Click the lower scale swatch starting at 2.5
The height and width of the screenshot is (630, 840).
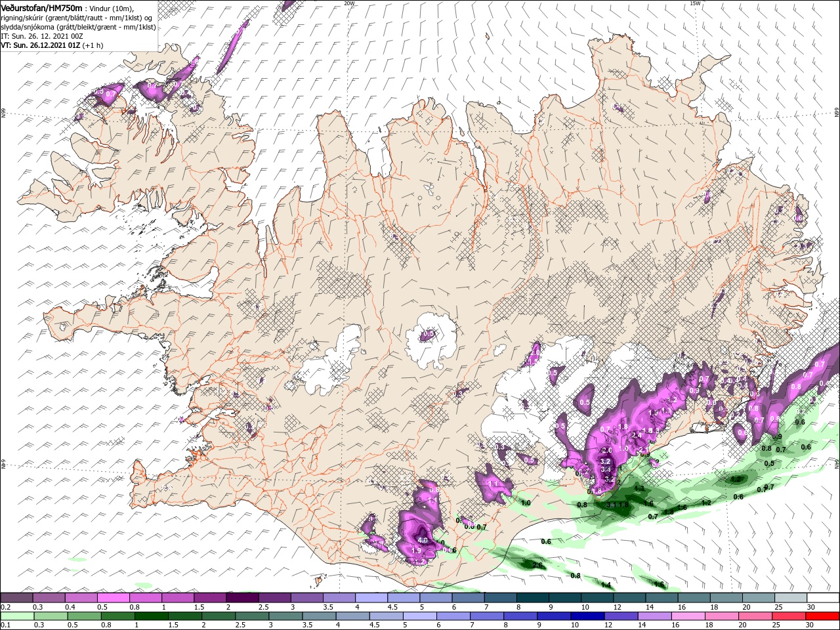coord(252,616)
